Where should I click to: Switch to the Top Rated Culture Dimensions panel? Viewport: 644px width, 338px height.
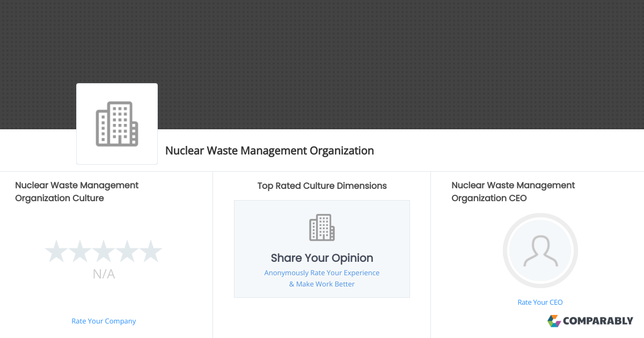point(321,186)
